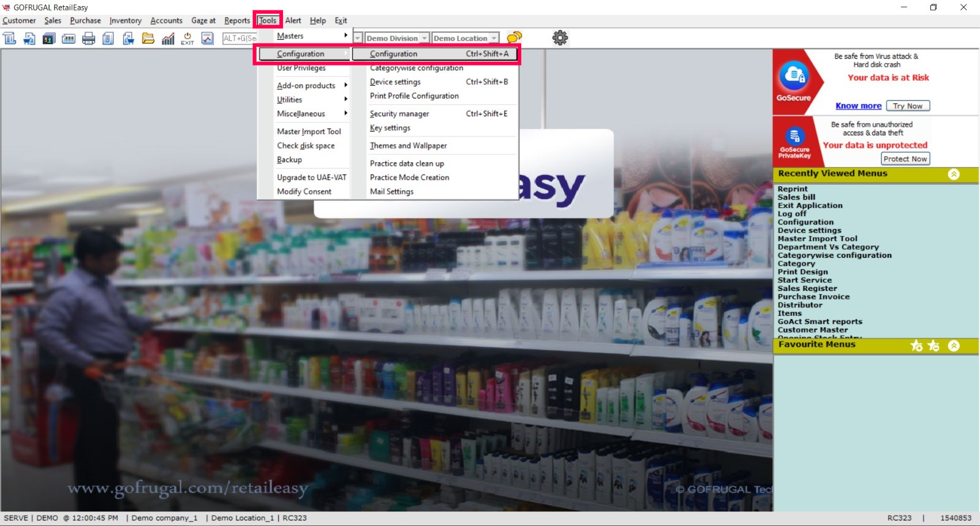Click the barcode toolbar icon
Screen dimensions: 980x526
pos(69,39)
